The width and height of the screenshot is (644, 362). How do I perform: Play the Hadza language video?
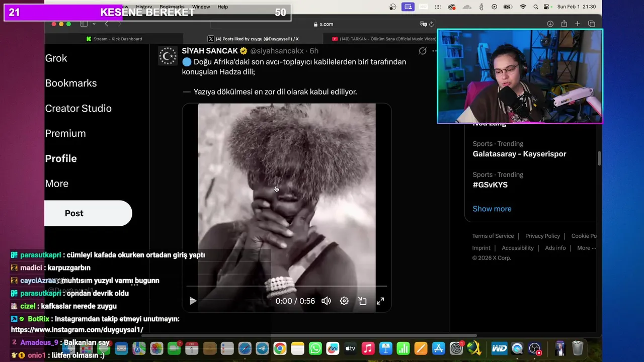pos(193,301)
